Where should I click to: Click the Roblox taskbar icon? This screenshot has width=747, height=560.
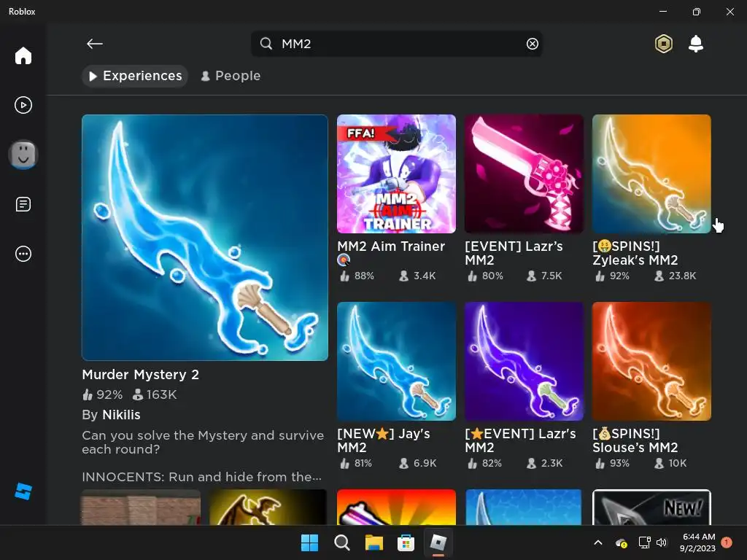pos(438,542)
